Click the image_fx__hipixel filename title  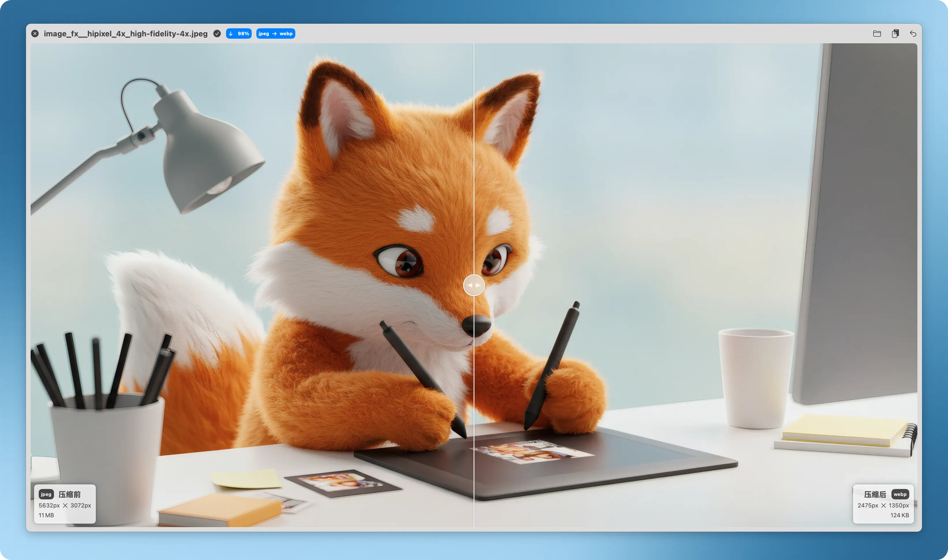pos(125,33)
